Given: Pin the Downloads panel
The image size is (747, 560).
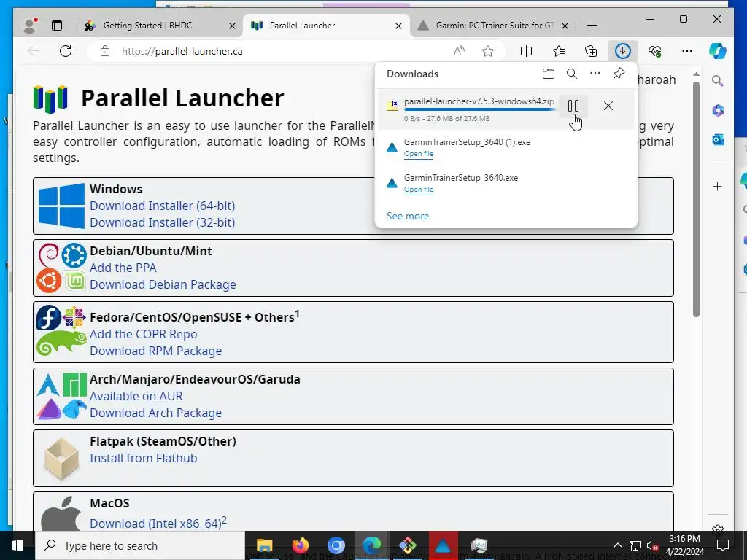Looking at the screenshot, I should click(619, 74).
